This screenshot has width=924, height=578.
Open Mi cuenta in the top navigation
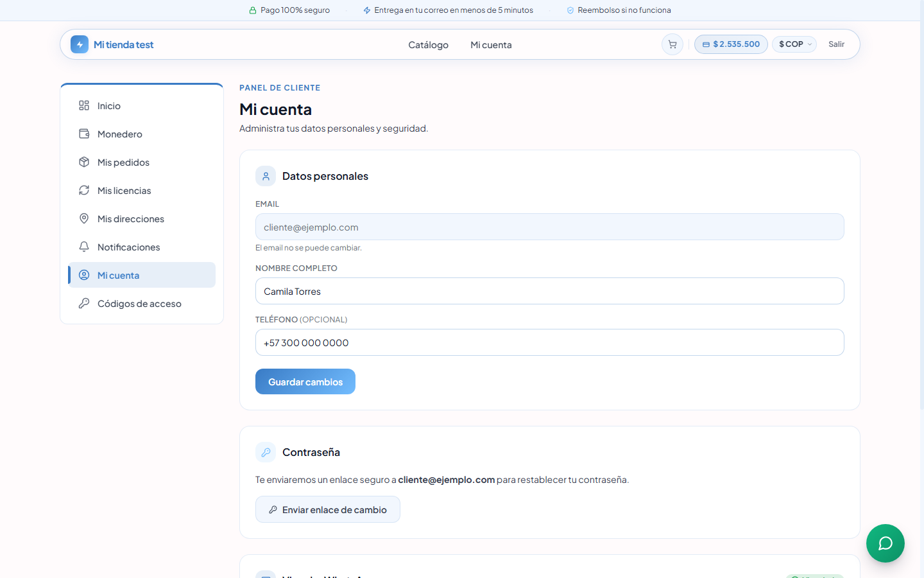click(491, 45)
